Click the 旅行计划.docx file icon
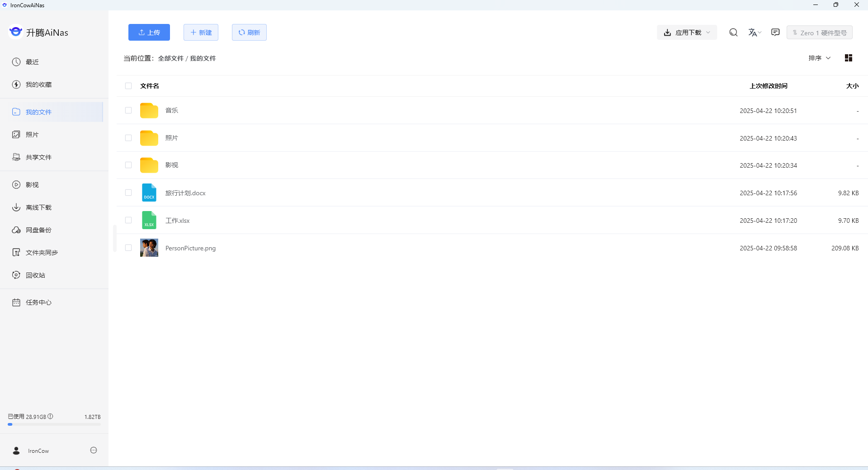868x470 pixels. point(149,193)
